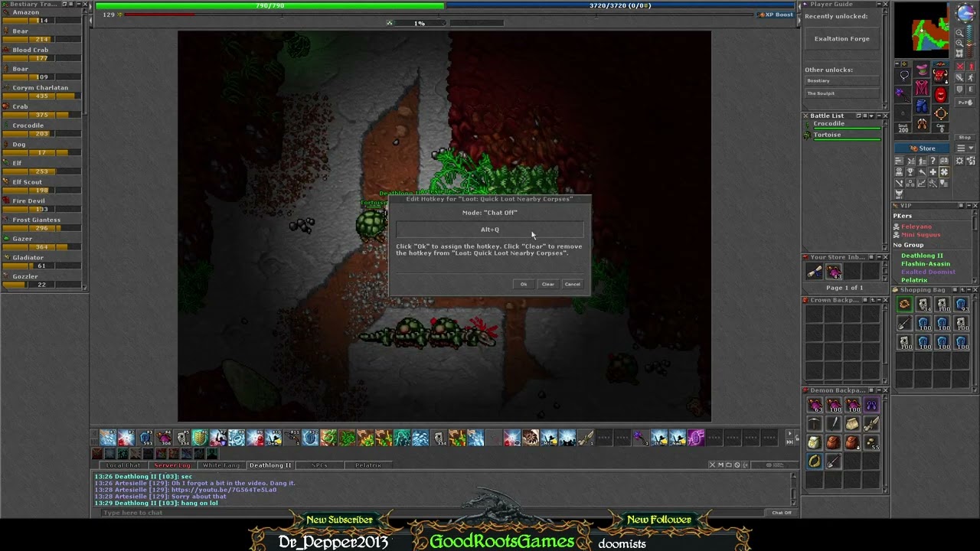Select Crocodile in the Battle List
Screen dimensions: 980x551
tap(842, 125)
